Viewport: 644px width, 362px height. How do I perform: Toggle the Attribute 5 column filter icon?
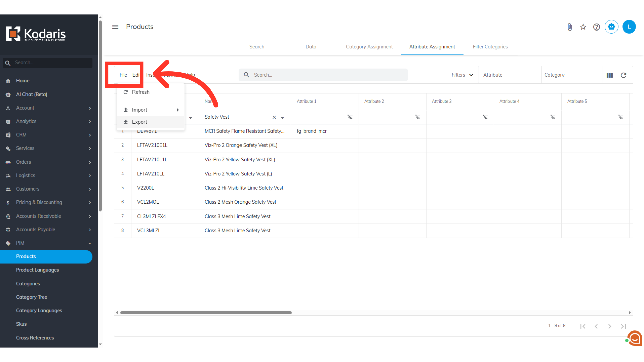[x=620, y=117]
